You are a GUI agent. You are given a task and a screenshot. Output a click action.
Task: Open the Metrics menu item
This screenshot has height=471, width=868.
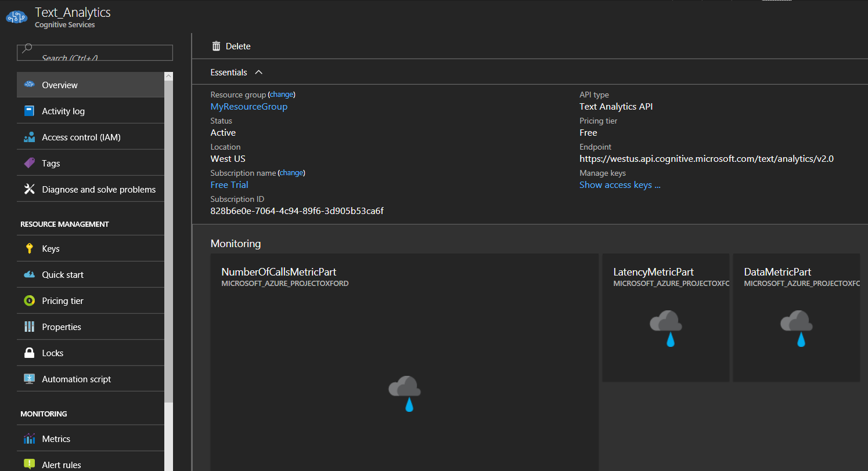tap(91, 439)
